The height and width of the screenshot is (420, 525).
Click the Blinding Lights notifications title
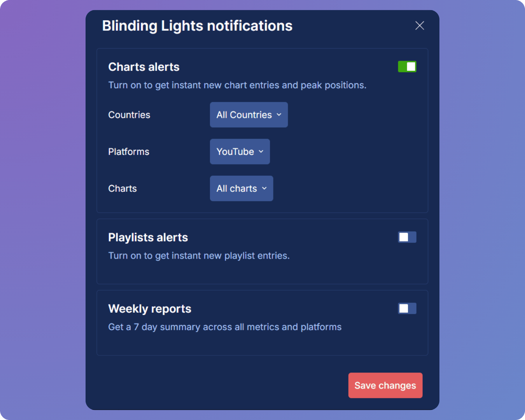click(x=197, y=26)
